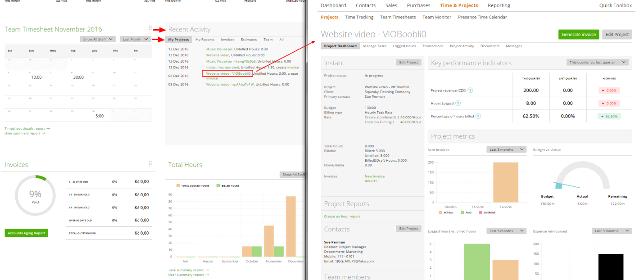Click Accounts Aging Report button
The width and height of the screenshot is (644, 280).
[x=26, y=233]
